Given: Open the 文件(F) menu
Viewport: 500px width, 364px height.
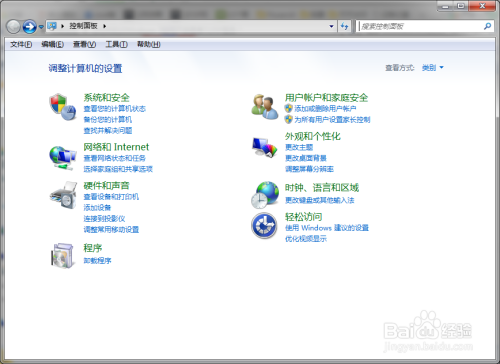Looking at the screenshot, I should pyautogui.click(x=21, y=44).
